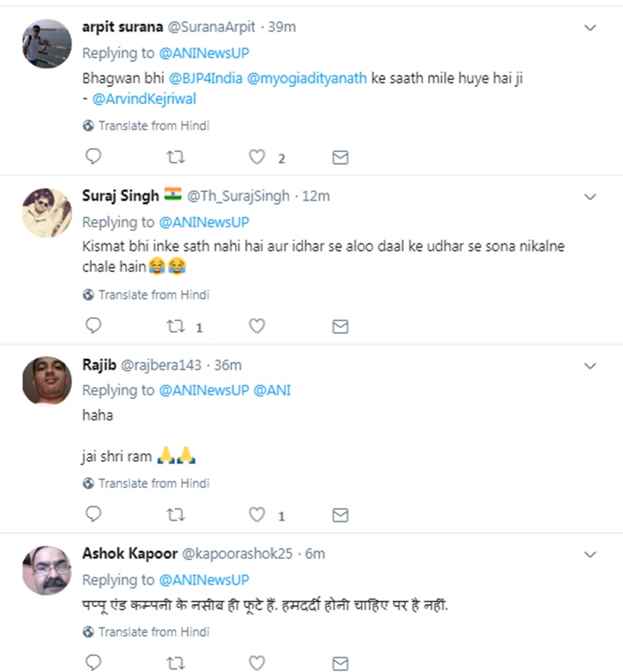
Task: Open Ashok Kapoor's profile avatar
Action: coord(47,569)
